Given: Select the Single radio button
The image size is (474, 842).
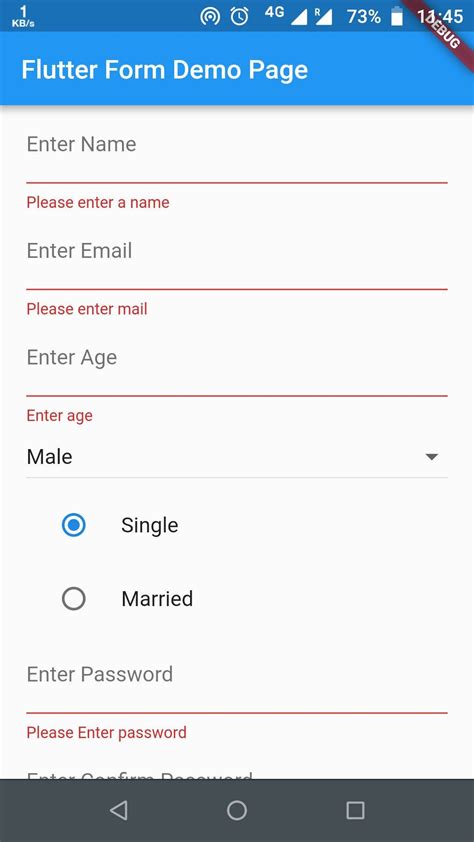Looking at the screenshot, I should [x=74, y=525].
